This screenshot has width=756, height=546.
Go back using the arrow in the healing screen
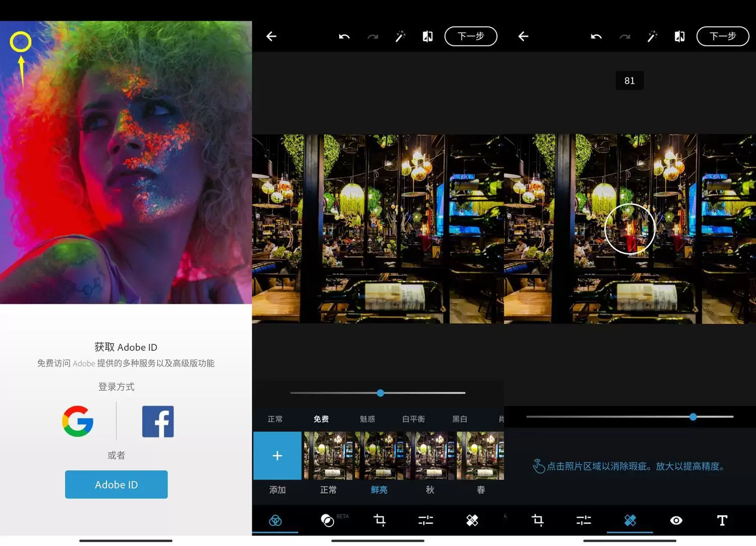(523, 36)
